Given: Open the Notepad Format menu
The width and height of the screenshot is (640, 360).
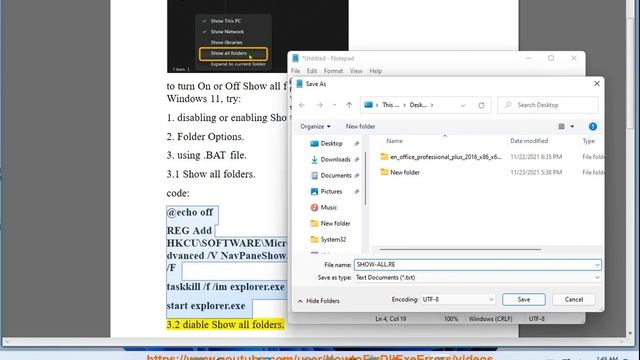Looking at the screenshot, I should point(333,71).
